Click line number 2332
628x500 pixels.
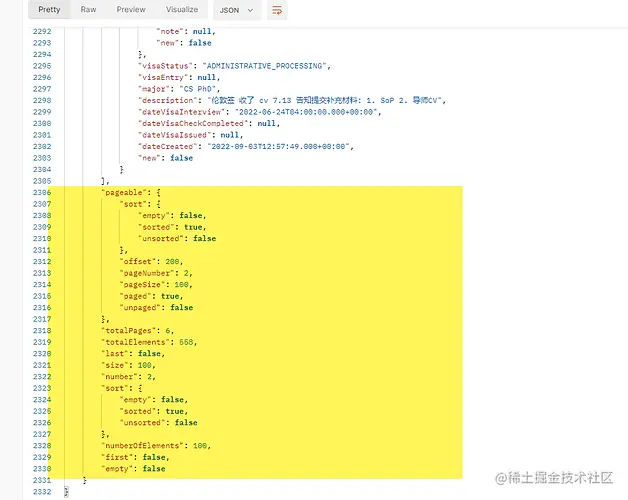tap(42, 492)
